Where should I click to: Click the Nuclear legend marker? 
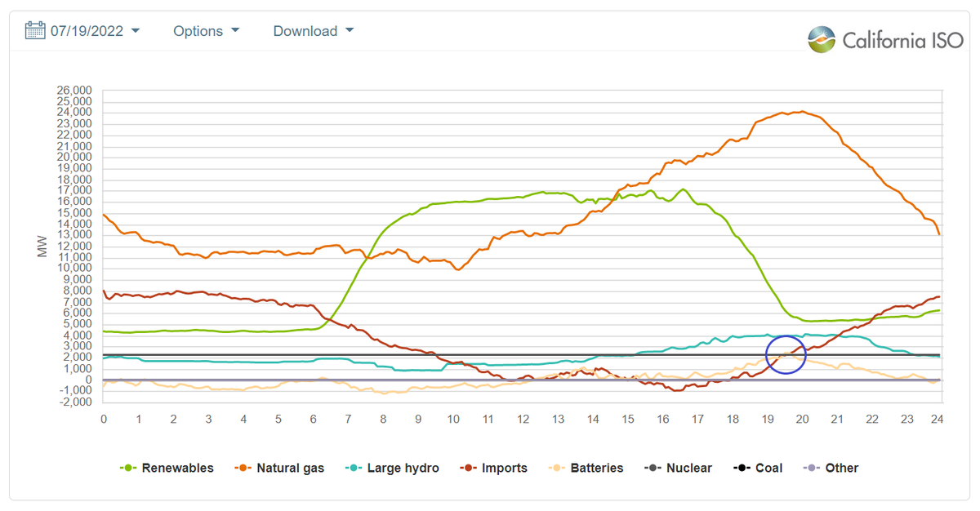[x=653, y=467]
